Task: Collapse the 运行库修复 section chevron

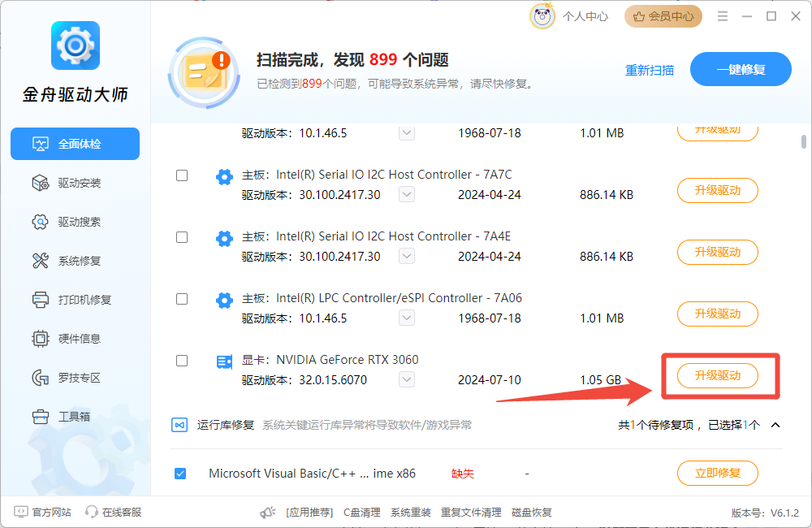Action: pos(775,425)
